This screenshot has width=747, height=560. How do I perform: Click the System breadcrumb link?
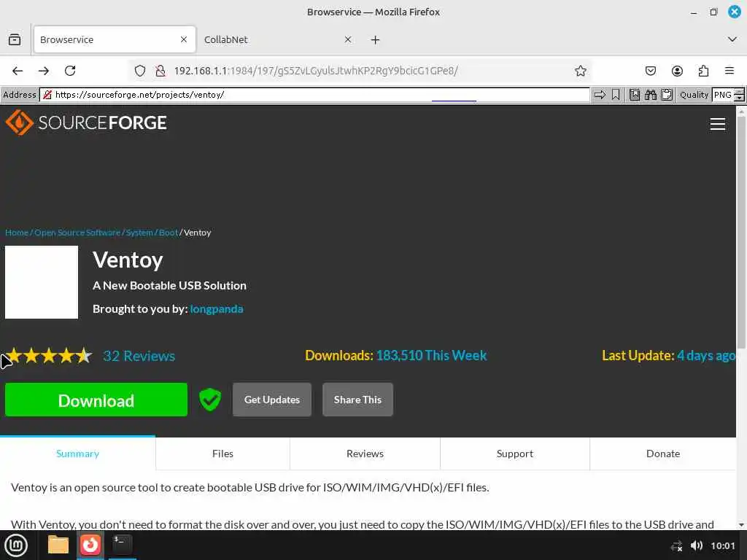pos(139,233)
